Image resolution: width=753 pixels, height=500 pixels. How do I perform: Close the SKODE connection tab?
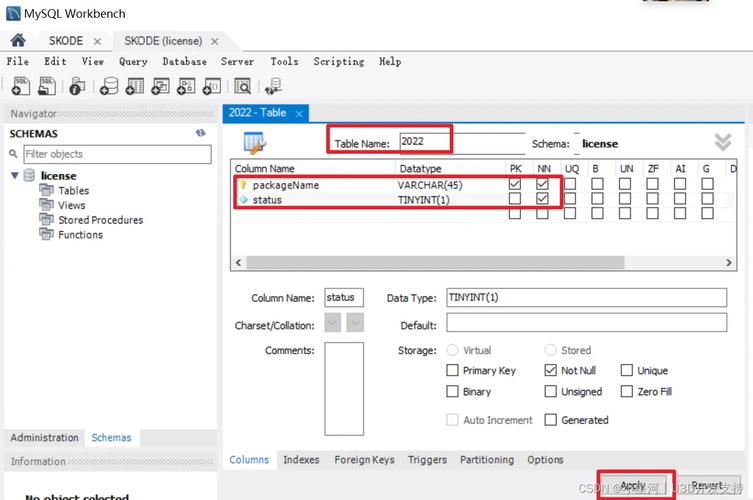[97, 41]
